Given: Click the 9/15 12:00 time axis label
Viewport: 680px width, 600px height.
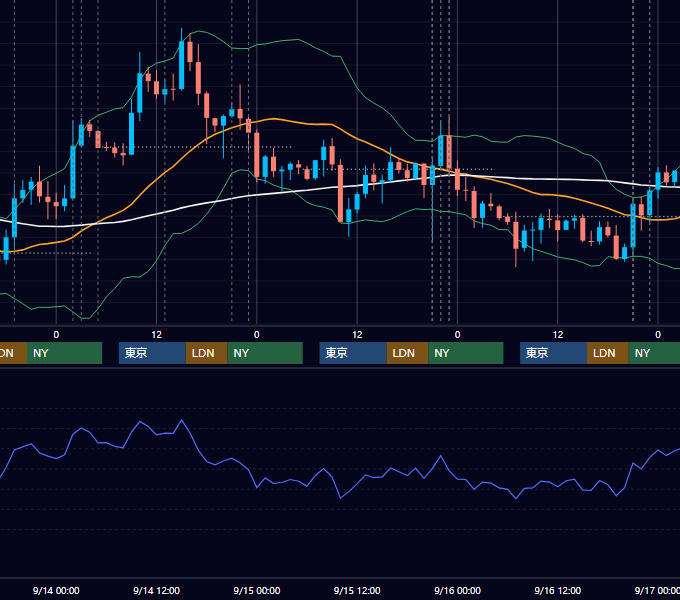Looking at the screenshot, I should point(357,590).
